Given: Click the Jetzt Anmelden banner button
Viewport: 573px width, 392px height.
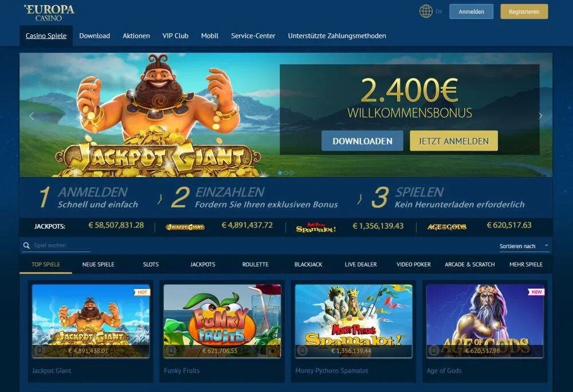Looking at the screenshot, I should pyautogui.click(x=453, y=141).
